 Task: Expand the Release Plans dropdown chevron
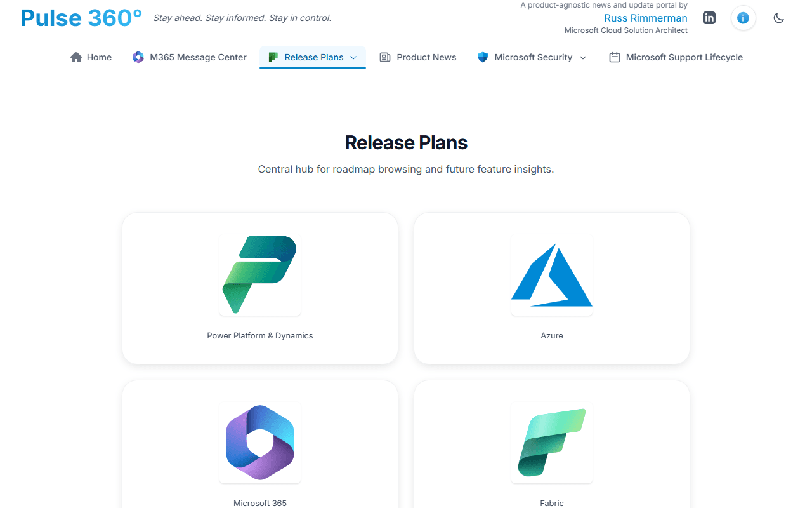pyautogui.click(x=353, y=57)
